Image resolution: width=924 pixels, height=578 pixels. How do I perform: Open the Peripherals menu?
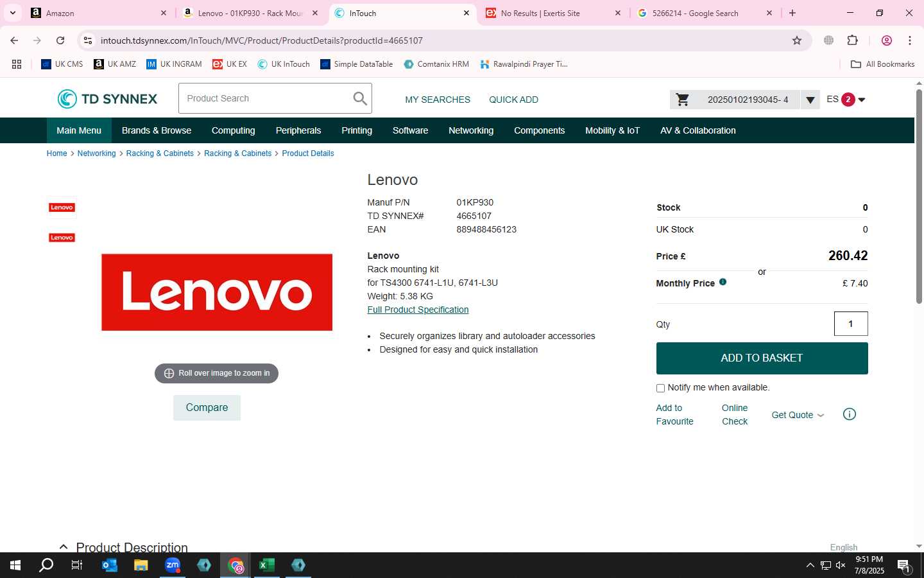pos(298,130)
